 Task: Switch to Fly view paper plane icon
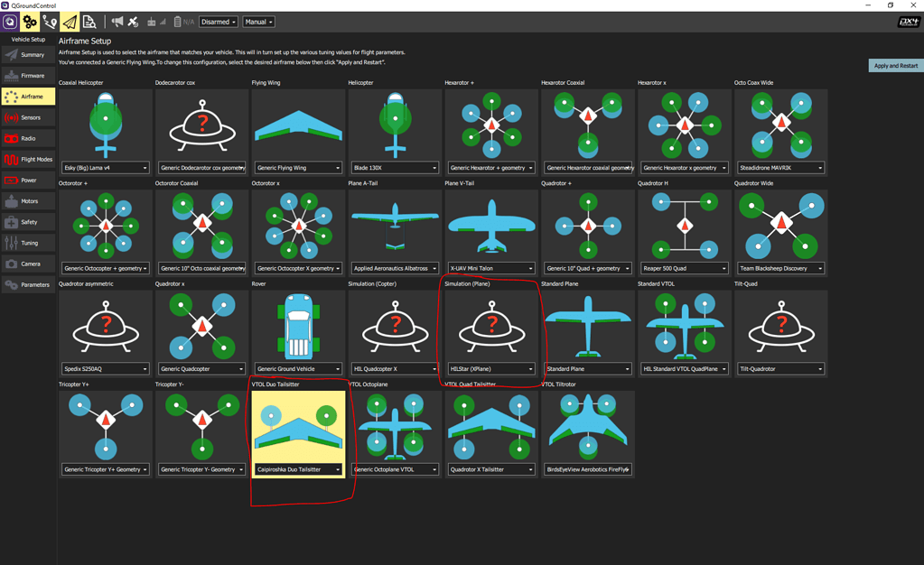pyautogui.click(x=69, y=22)
